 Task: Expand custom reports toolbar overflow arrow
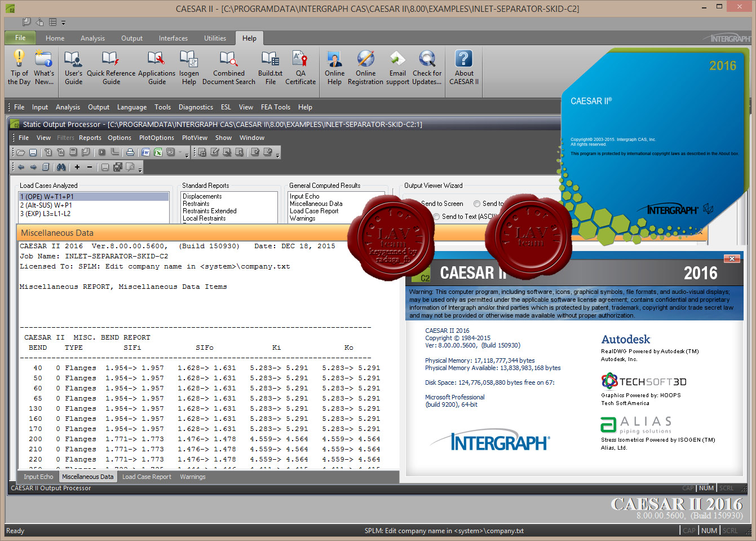coord(277,155)
